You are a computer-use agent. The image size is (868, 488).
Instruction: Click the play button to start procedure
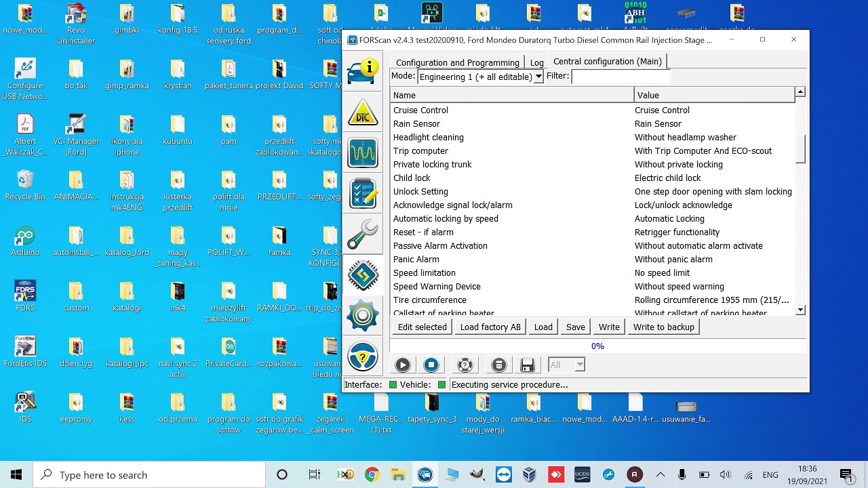403,365
